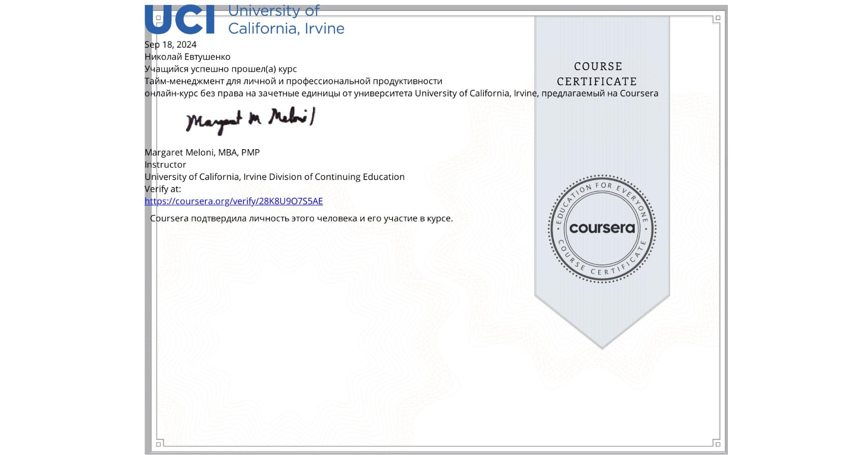Click the course title Тайм-менеджмент line
The image size is (868, 455).
(293, 81)
